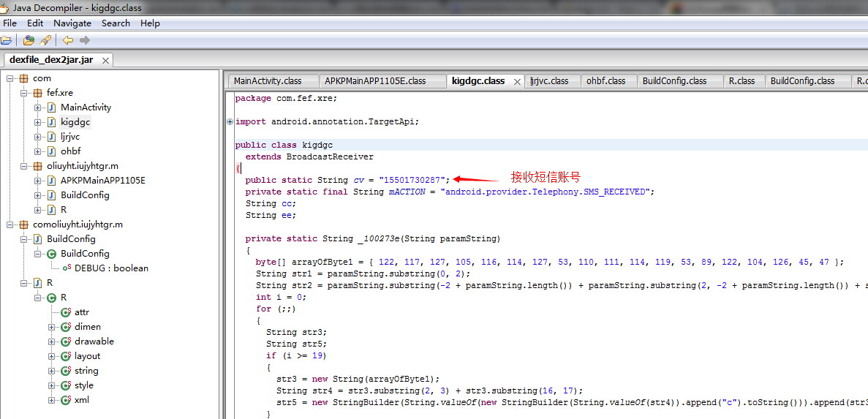Go back with the left arrow icon
The image size is (868, 419).
[67, 40]
